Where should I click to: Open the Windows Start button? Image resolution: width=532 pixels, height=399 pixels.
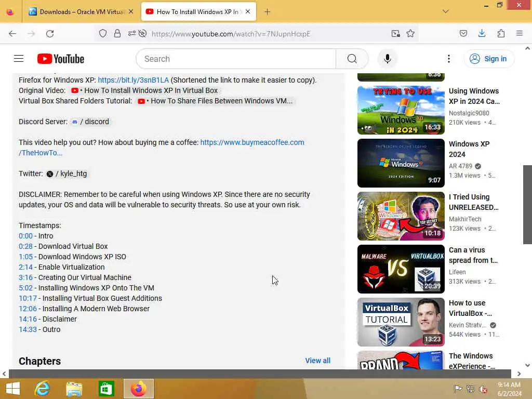click(x=13, y=389)
